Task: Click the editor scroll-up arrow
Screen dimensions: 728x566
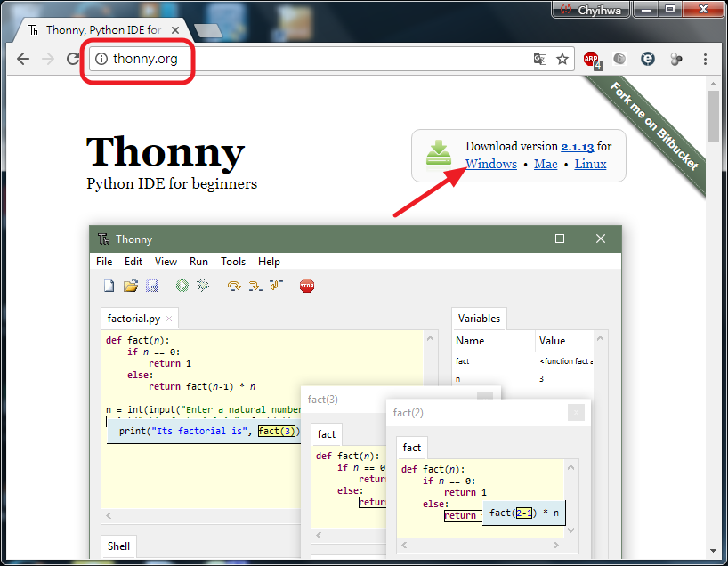Action: 431,338
